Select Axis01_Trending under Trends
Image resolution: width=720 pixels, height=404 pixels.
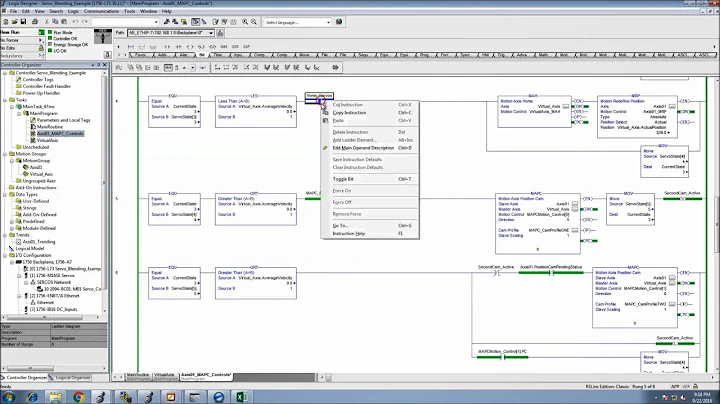39,241
